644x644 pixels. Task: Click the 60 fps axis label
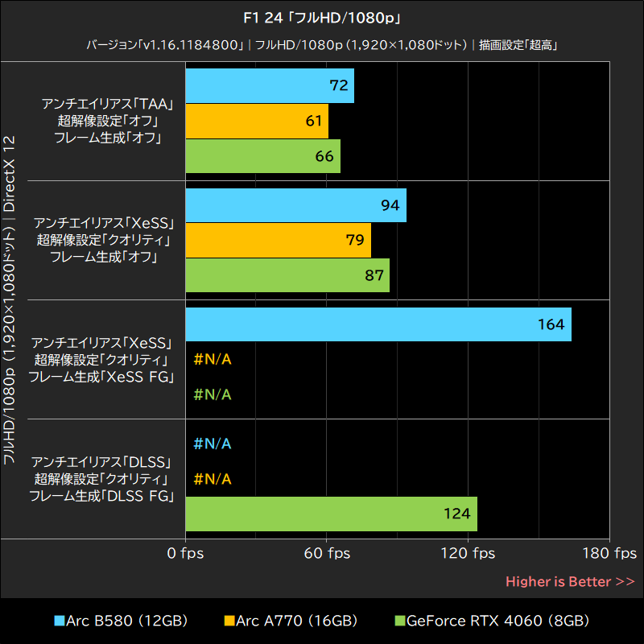(x=327, y=554)
